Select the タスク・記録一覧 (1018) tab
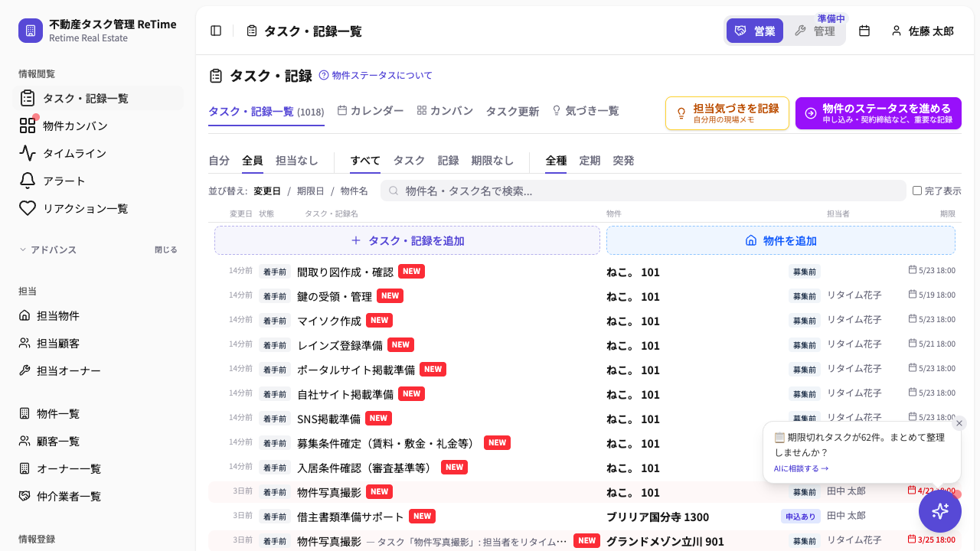The height and width of the screenshot is (551, 980). (x=266, y=112)
